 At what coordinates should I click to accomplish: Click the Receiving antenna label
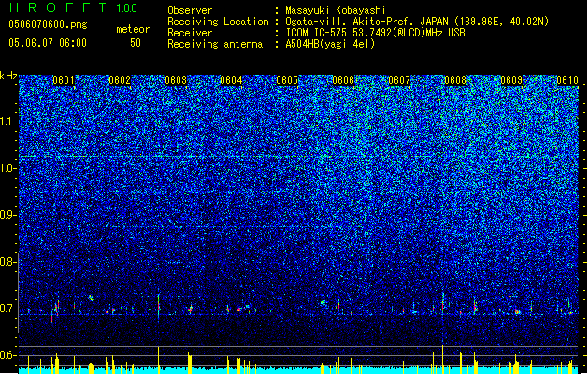pyautogui.click(x=215, y=44)
